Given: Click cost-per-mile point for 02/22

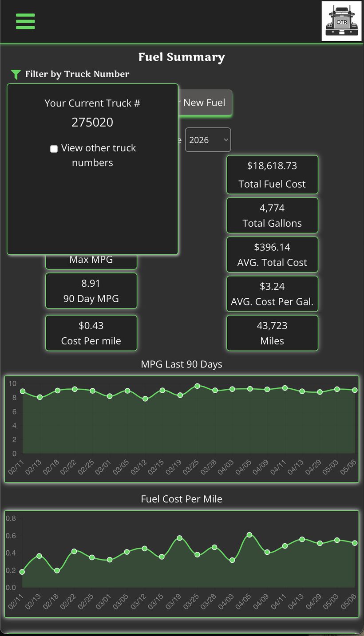Looking at the screenshot, I should [74, 551].
